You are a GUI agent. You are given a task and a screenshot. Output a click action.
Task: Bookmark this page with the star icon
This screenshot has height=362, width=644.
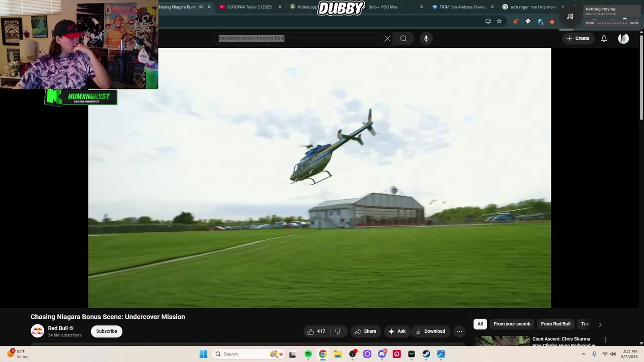tap(499, 21)
